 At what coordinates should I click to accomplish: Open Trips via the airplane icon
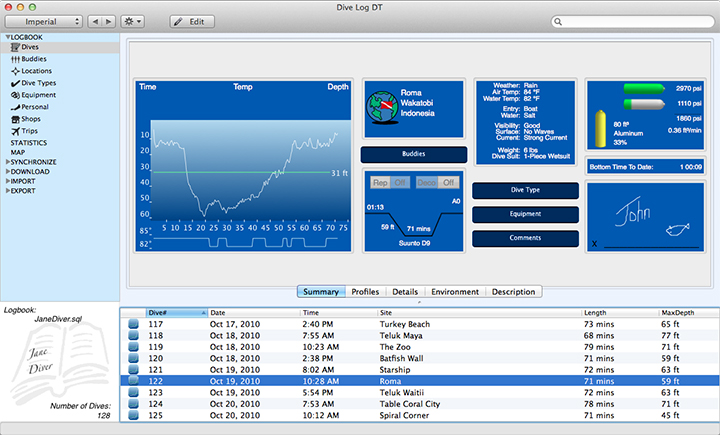coord(15,131)
